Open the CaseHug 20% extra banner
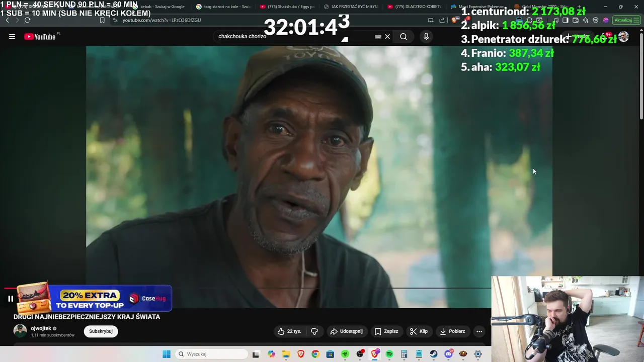This screenshot has height=362, width=644. coord(95,299)
